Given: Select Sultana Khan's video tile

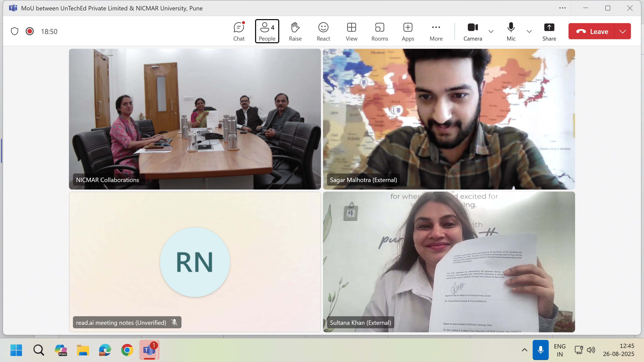Looking at the screenshot, I should tap(449, 262).
